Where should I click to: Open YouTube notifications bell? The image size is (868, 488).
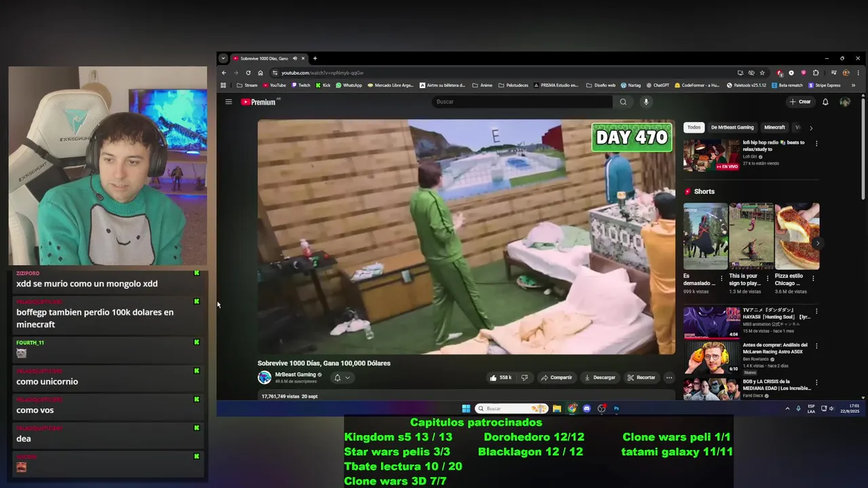pyautogui.click(x=825, y=102)
